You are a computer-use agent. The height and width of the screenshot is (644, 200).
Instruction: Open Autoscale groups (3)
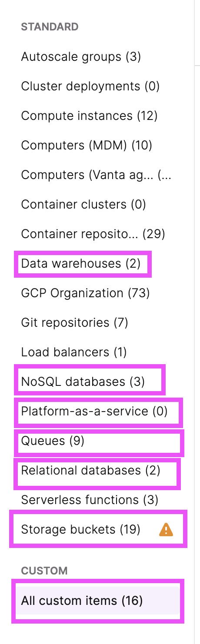[x=81, y=56]
